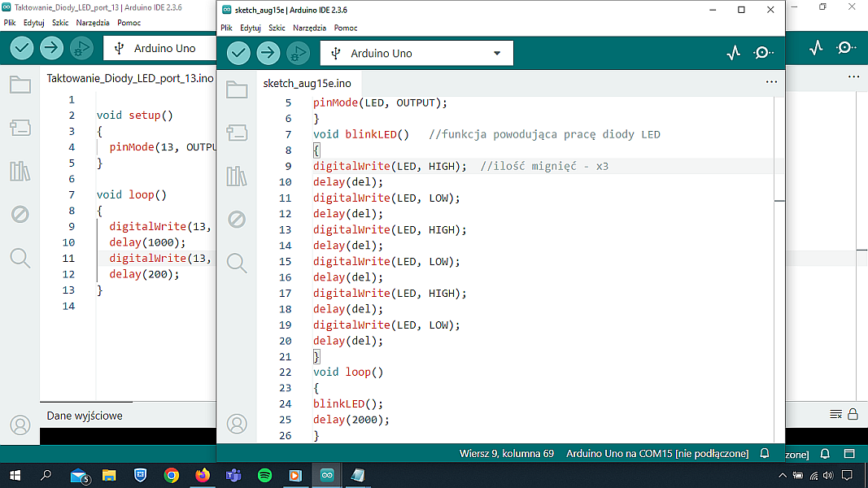This screenshot has width=868, height=488.
Task: Click Verify button in sketch_aug15e window
Action: point(238,53)
